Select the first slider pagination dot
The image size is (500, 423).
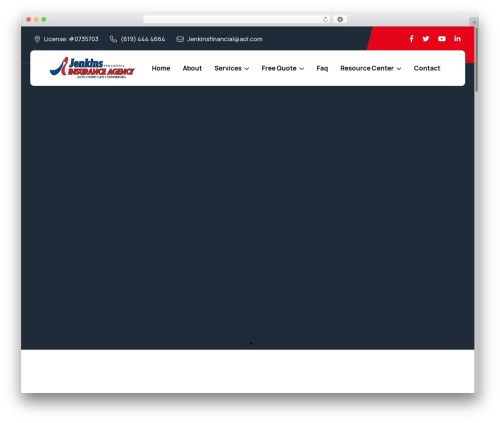pyautogui.click(x=244, y=343)
